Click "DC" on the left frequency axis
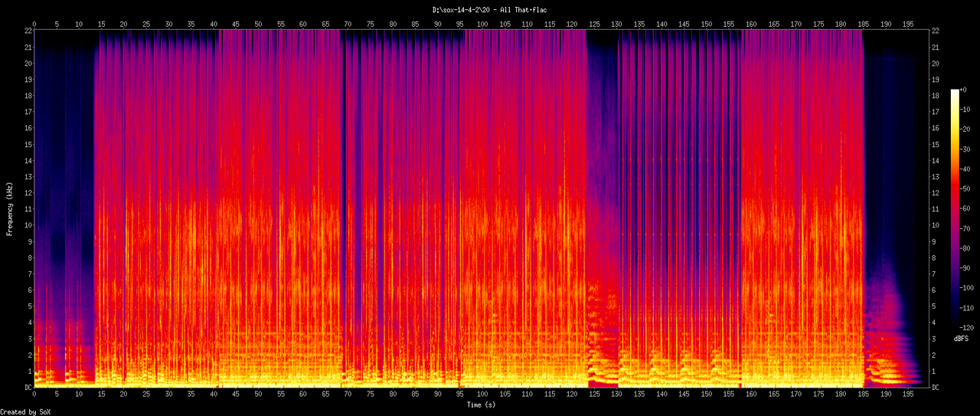The width and height of the screenshot is (980, 416). [x=28, y=388]
